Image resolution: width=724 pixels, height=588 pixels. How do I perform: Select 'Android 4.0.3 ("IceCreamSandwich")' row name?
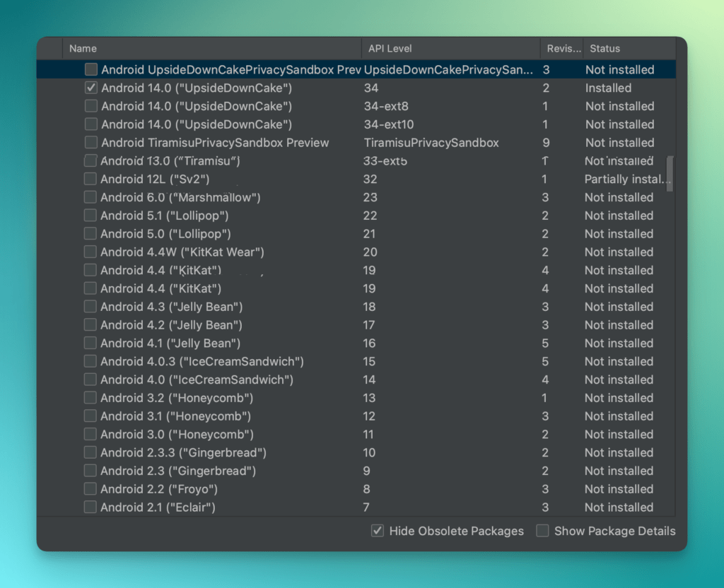(202, 361)
